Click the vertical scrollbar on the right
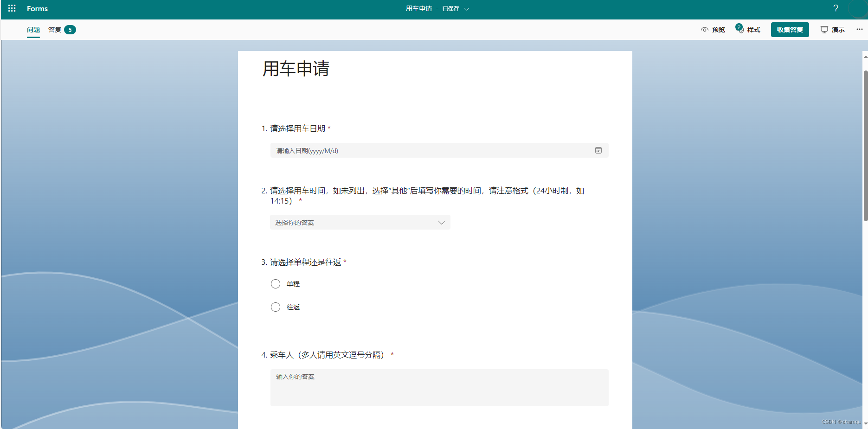The width and height of the screenshot is (868, 429). pyautogui.click(x=865, y=139)
